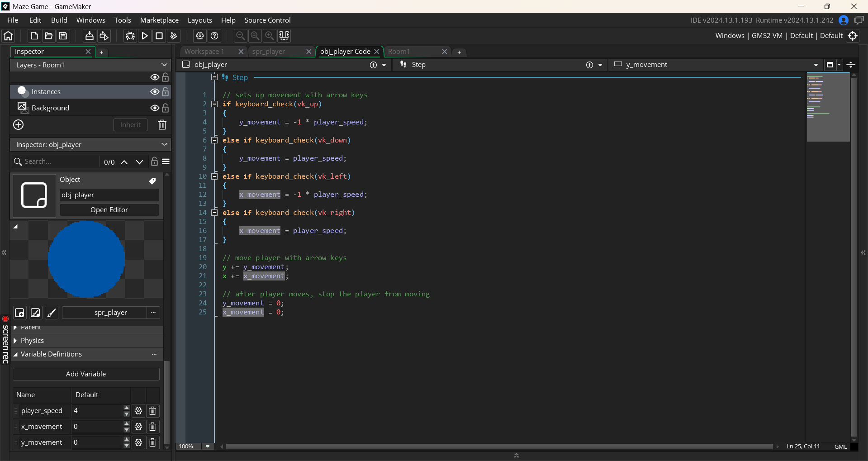Click the Save project floppy icon
Viewport: 868px width, 461px height.
63,36
